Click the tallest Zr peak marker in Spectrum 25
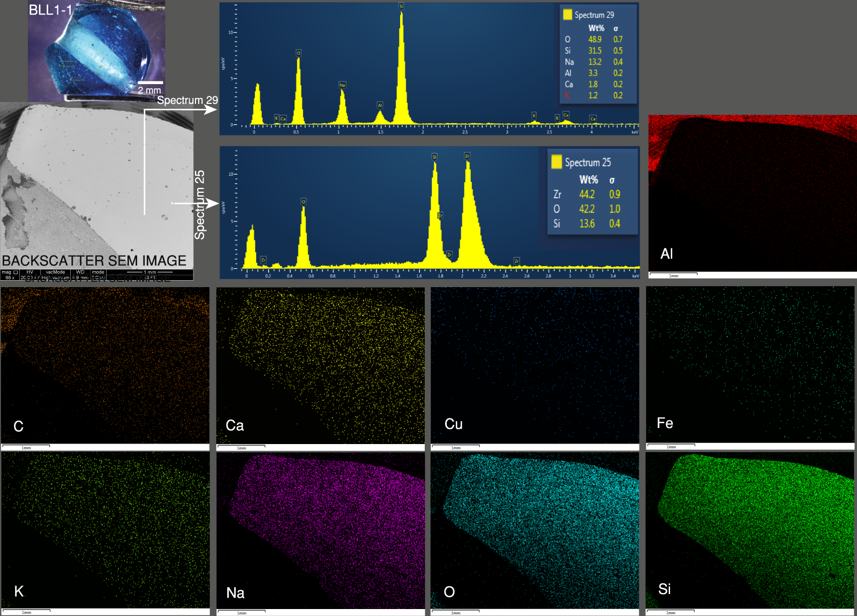 pyautogui.click(x=467, y=155)
